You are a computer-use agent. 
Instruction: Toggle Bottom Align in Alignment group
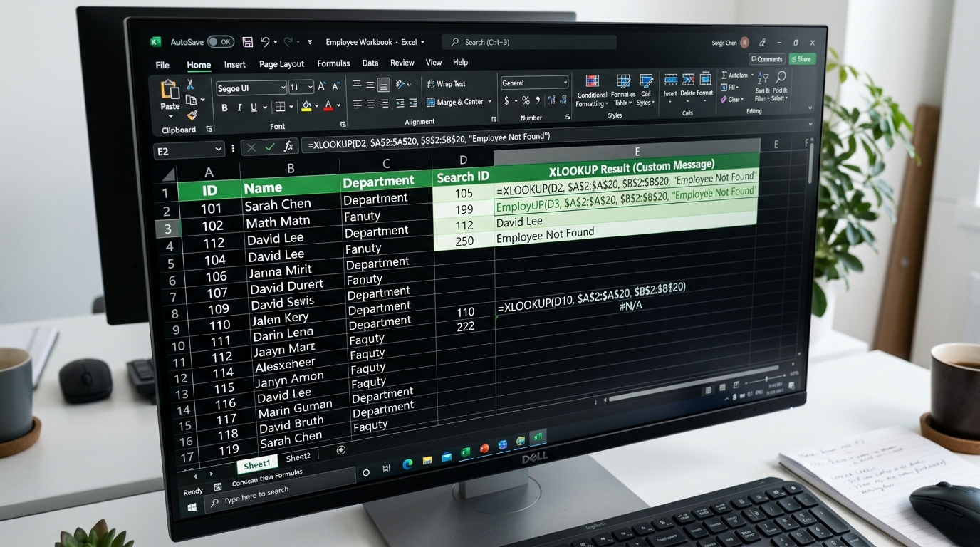click(x=384, y=85)
